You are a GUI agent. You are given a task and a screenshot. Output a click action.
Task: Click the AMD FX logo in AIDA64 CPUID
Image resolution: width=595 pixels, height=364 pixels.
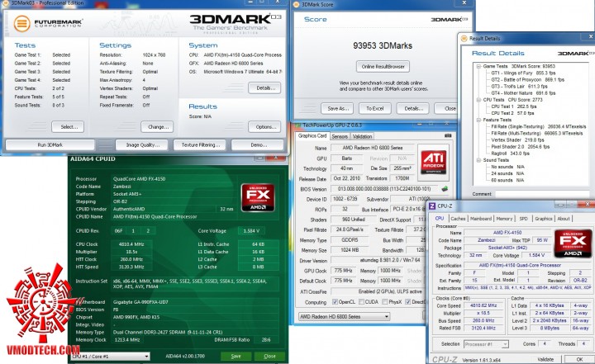258,197
